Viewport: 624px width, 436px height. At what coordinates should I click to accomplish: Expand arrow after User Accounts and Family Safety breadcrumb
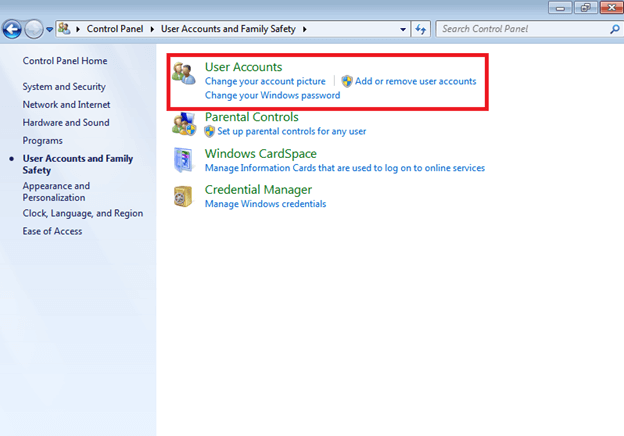click(x=304, y=29)
